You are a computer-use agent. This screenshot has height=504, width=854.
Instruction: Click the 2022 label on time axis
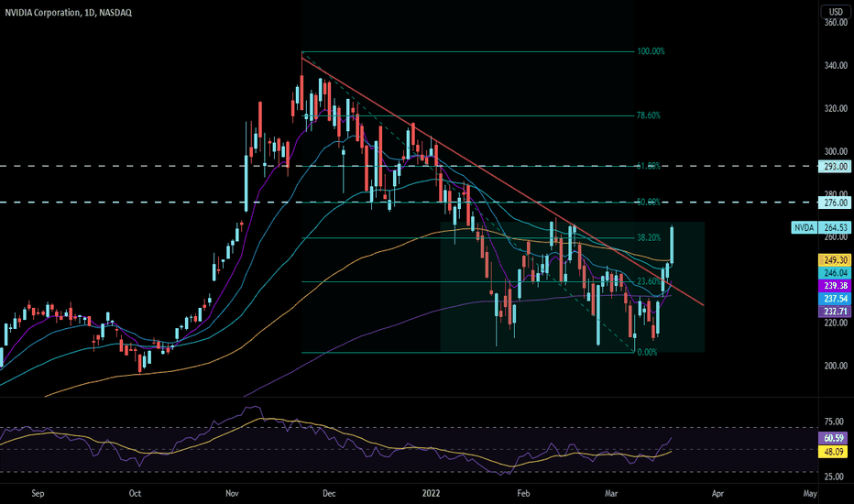point(431,493)
